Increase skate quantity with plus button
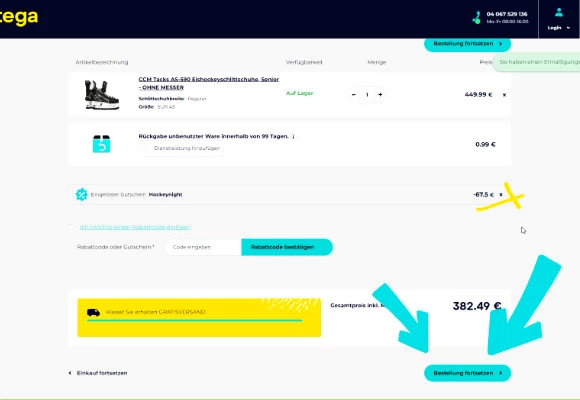The width and height of the screenshot is (580, 400). click(380, 95)
